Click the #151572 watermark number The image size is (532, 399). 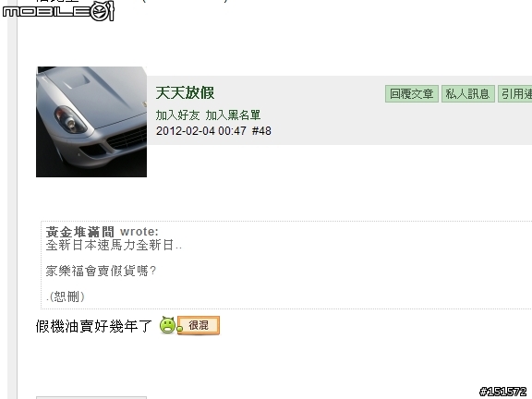pyautogui.click(x=502, y=392)
